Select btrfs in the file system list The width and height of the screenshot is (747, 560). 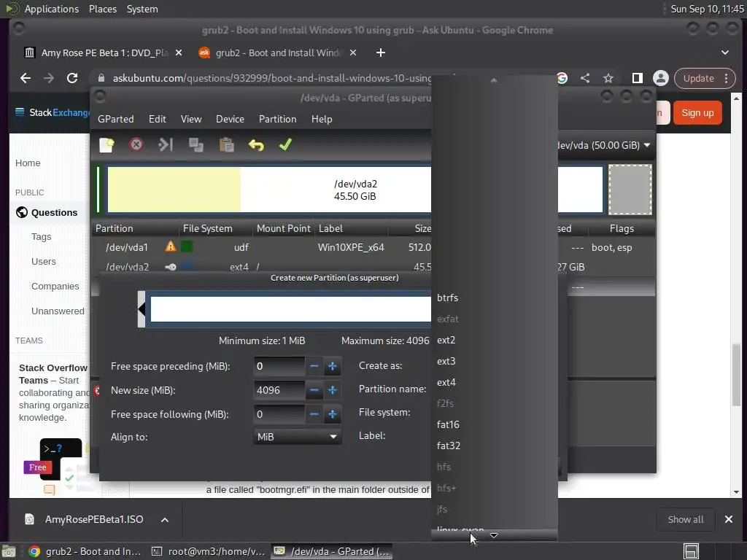pyautogui.click(x=494, y=297)
